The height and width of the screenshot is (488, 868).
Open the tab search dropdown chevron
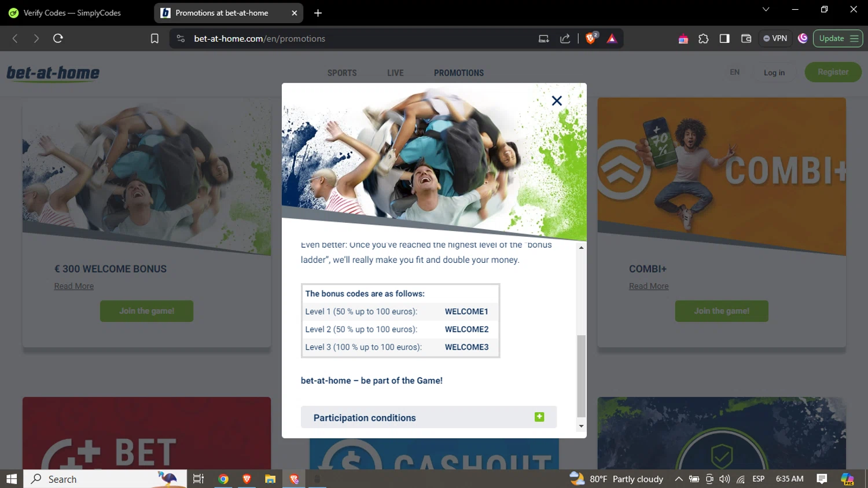pos(766,9)
